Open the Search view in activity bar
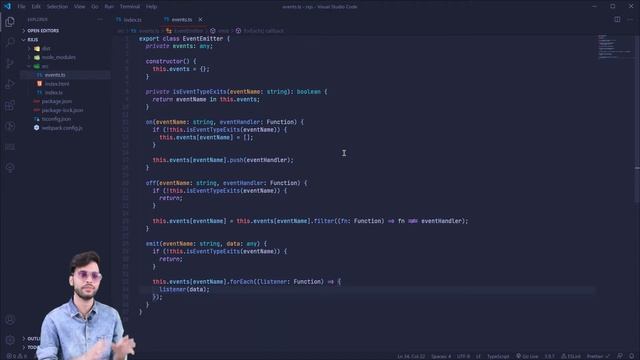The height and width of the screenshot is (360, 640). [10, 42]
